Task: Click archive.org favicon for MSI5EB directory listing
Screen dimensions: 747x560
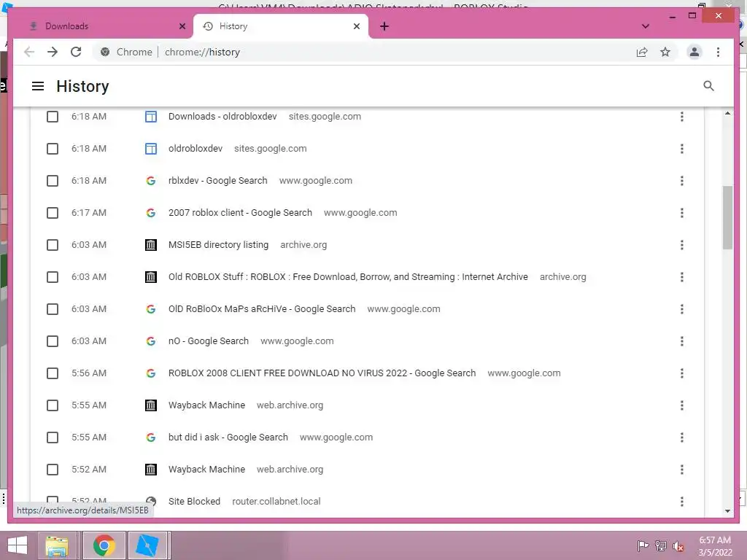Action: [x=150, y=245]
